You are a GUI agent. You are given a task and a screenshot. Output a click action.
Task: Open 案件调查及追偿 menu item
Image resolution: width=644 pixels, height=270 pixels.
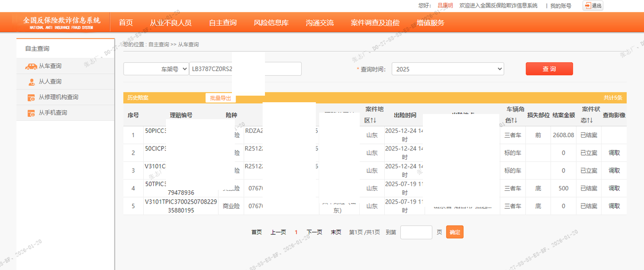coord(375,23)
